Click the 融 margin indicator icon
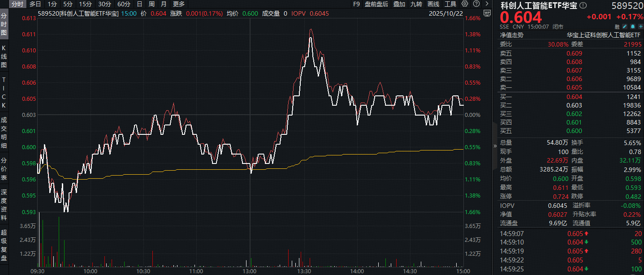This screenshot has width=644, height=275. click(617, 26)
